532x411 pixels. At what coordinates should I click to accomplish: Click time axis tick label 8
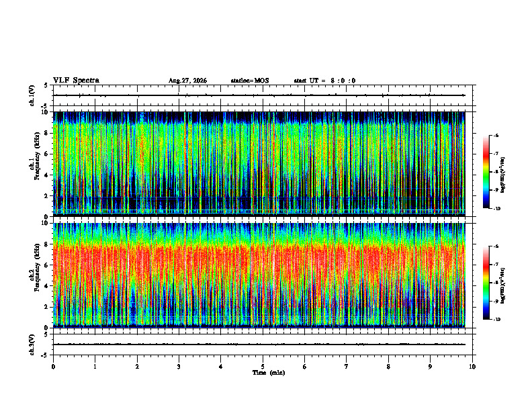pyautogui.click(x=388, y=367)
